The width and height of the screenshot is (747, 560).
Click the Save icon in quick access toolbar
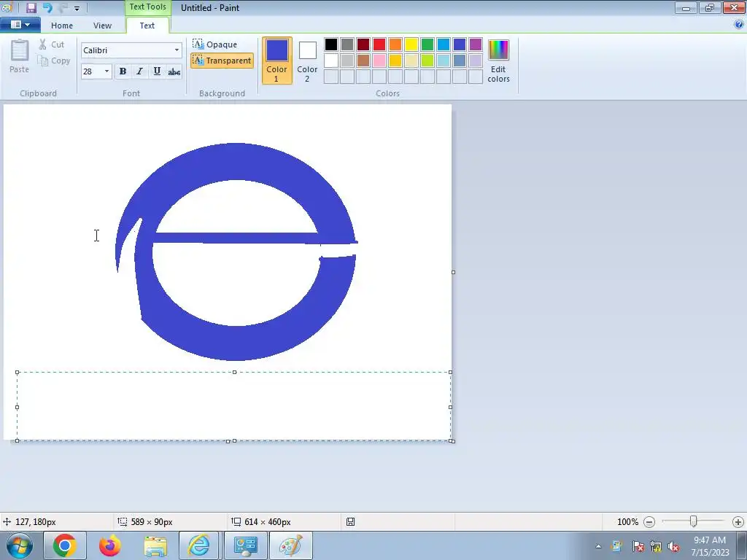[31, 7]
